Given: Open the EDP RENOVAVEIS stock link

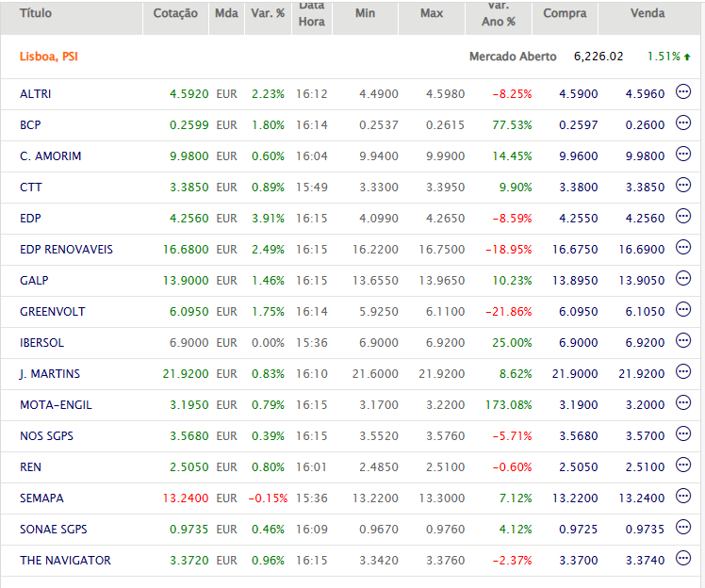Looking at the screenshot, I should click(x=66, y=249).
